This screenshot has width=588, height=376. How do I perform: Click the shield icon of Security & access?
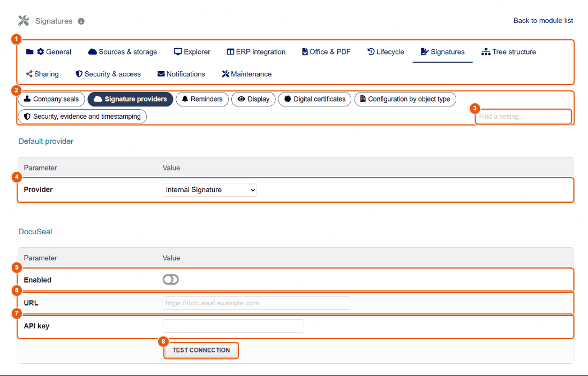pos(79,74)
